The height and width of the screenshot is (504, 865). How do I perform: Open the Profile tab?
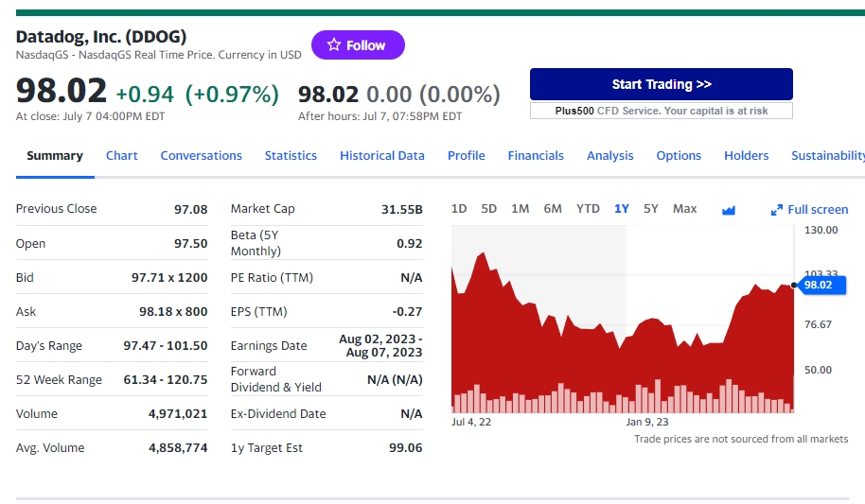coord(467,155)
